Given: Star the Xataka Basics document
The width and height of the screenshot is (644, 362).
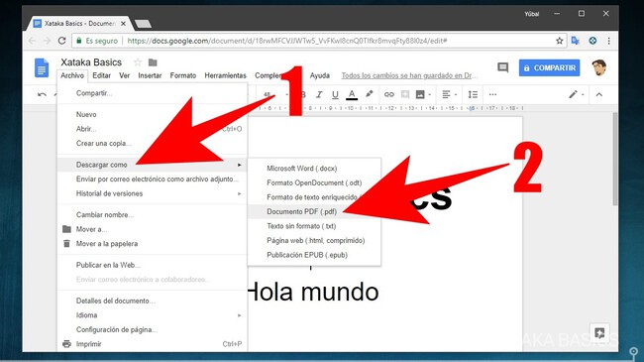Looking at the screenshot, I should (x=138, y=62).
